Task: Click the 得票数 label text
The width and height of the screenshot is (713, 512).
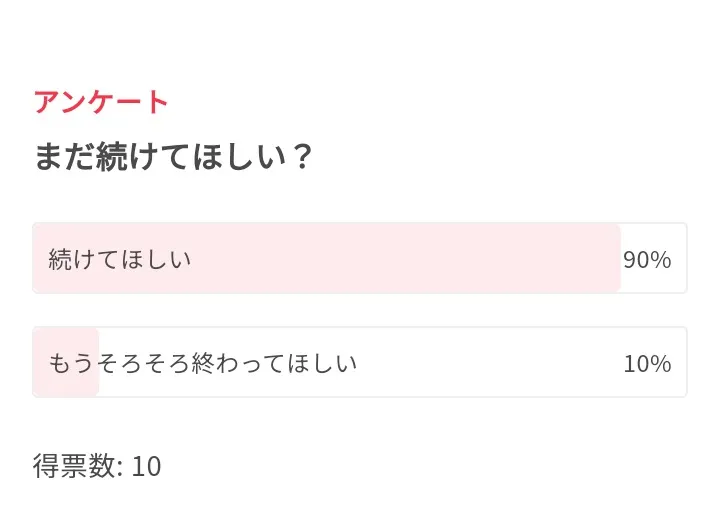Action: pyautogui.click(x=73, y=466)
